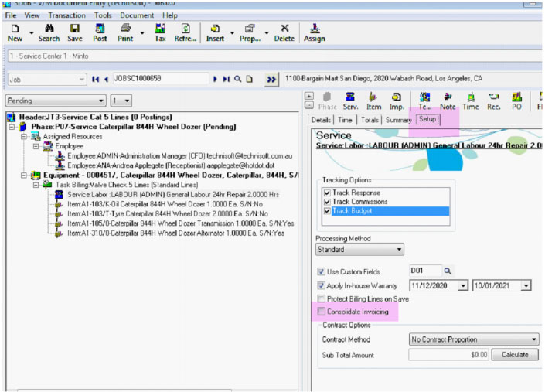Viewport: 545px width, 392px height.
Task: Enable the Consolidate Invoicing checkbox
Action: tap(322, 311)
